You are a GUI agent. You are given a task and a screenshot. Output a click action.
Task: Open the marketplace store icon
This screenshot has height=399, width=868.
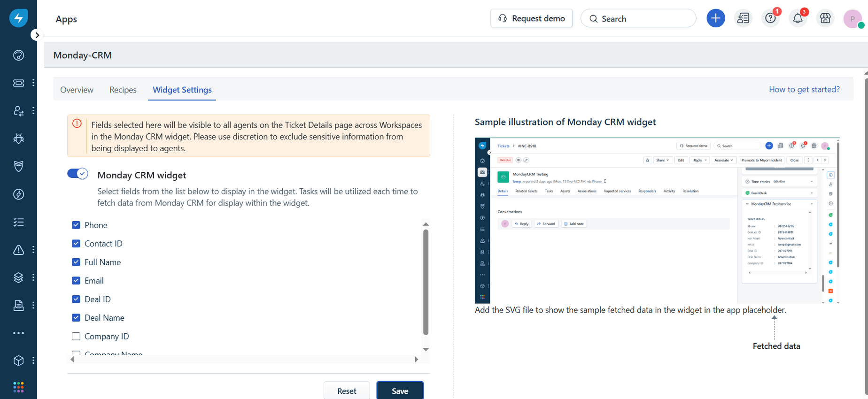tap(825, 18)
